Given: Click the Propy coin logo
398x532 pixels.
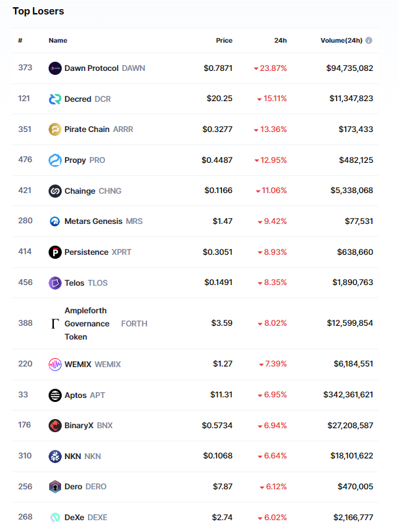Looking at the screenshot, I should tap(55, 160).
